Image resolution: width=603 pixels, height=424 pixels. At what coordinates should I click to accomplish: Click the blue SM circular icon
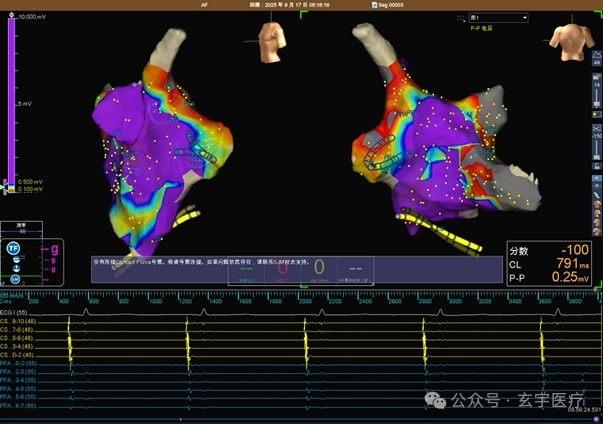15,279
